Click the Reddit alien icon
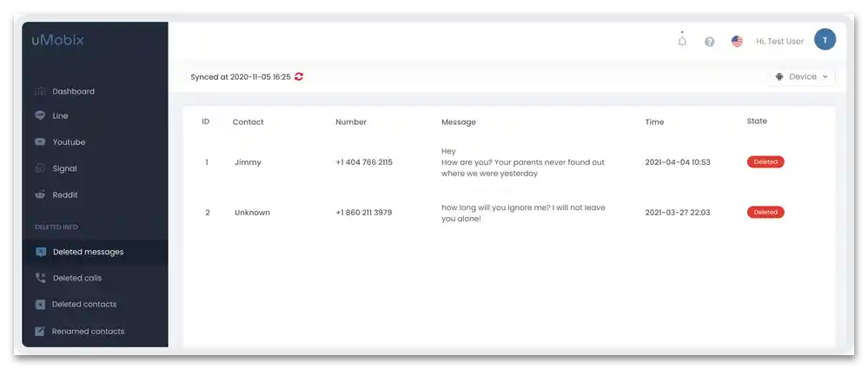Viewport: 868px width, 369px height. click(40, 194)
